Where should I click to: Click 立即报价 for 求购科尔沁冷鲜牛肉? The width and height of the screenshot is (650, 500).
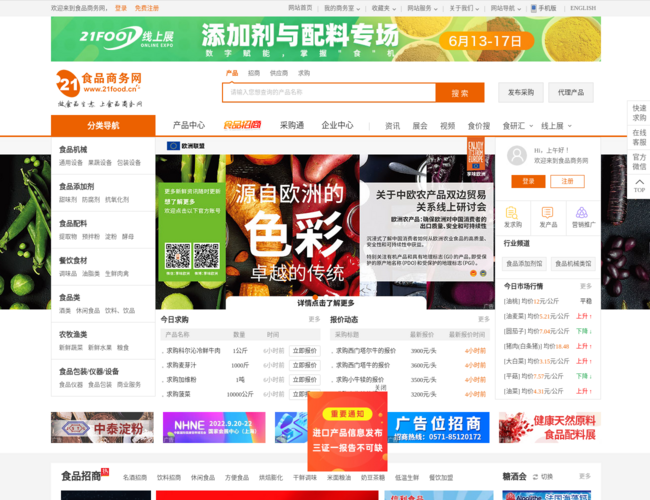[x=304, y=351]
